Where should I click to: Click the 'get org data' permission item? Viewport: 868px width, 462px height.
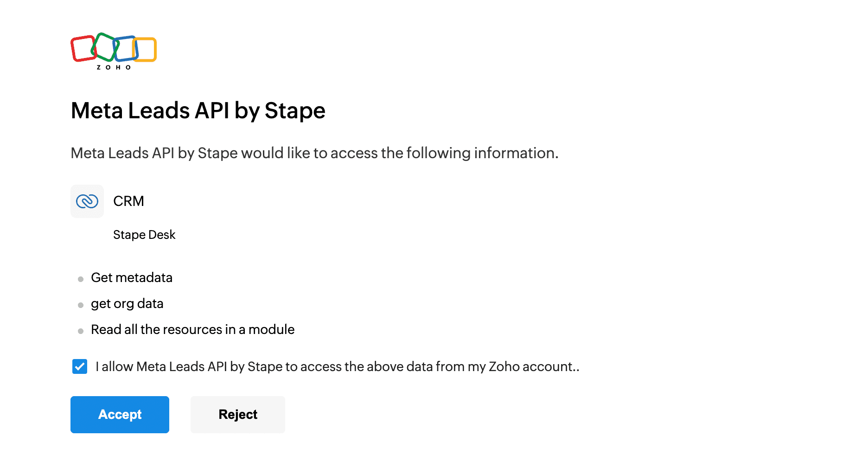coord(127,303)
